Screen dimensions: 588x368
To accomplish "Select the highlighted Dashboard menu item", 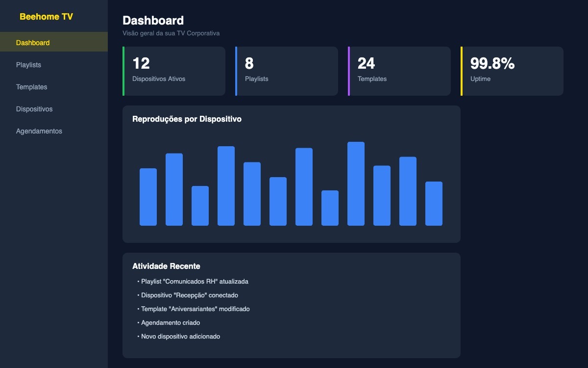I will click(x=33, y=42).
